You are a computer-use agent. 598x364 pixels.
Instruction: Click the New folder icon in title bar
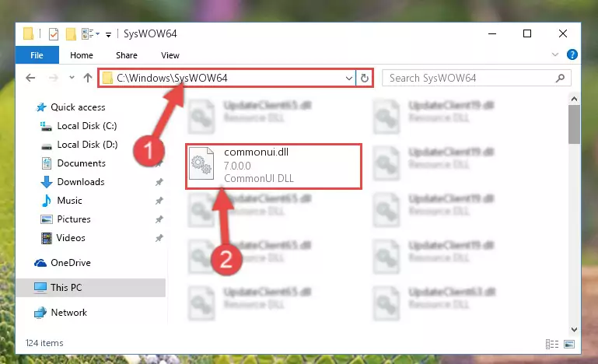(x=71, y=34)
